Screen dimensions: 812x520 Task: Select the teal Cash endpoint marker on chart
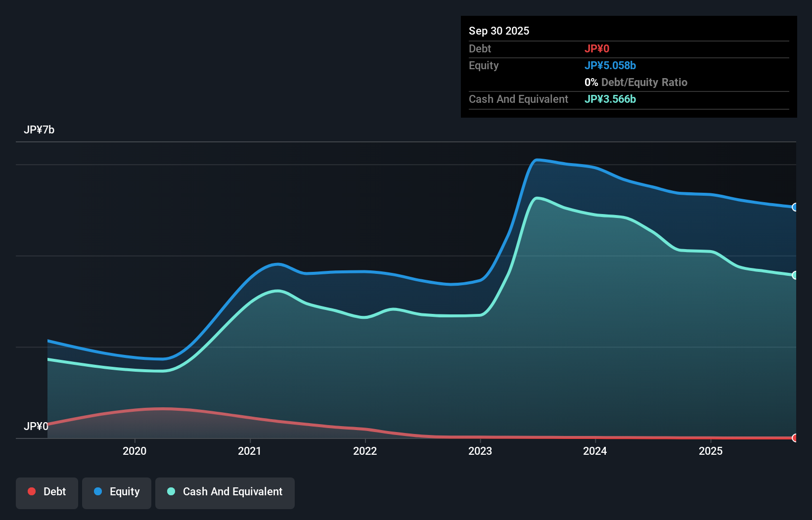point(795,275)
